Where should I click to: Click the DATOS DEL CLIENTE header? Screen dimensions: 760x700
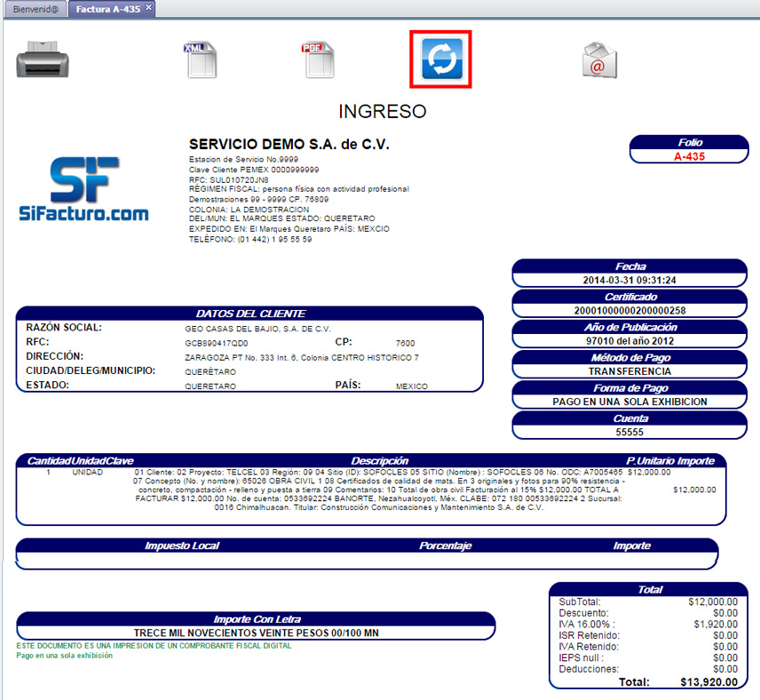click(x=250, y=314)
